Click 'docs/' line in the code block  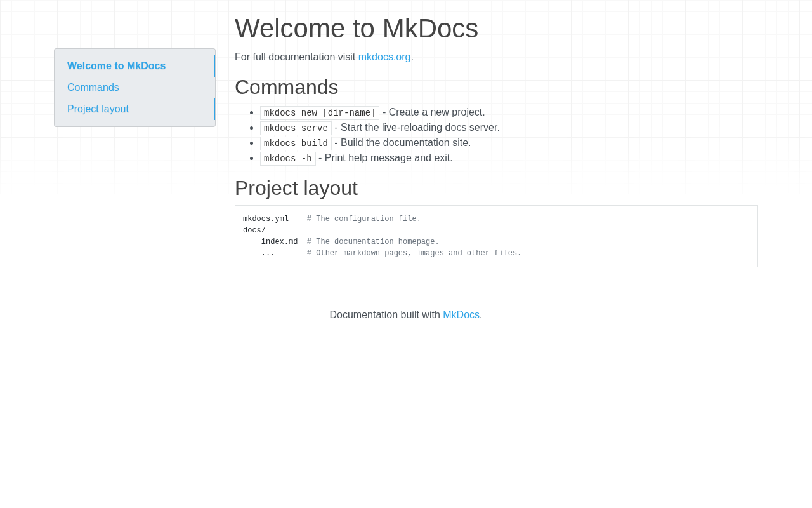254,231
